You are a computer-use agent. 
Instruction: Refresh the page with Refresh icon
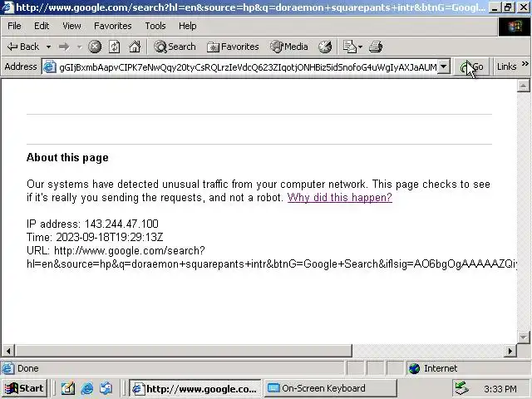point(115,47)
